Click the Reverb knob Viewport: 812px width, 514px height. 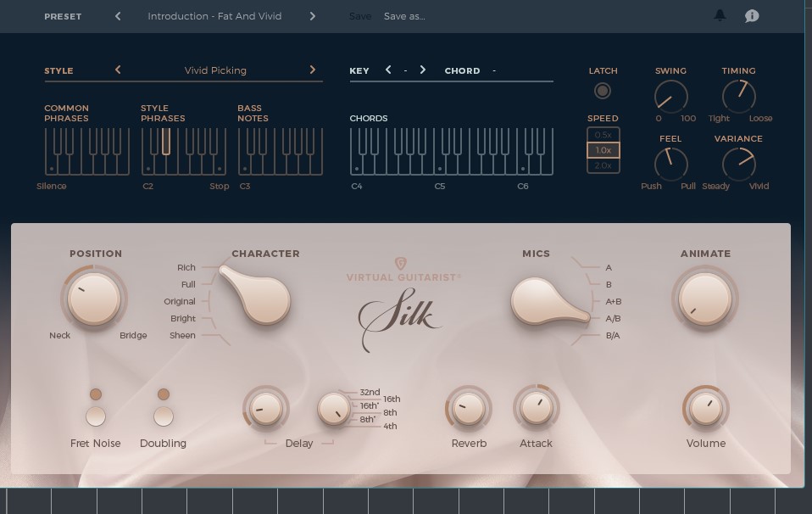point(468,410)
